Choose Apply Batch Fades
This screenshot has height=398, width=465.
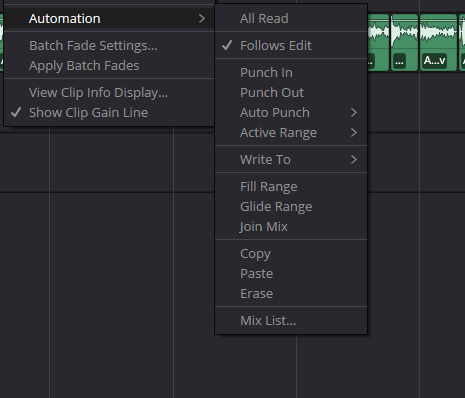coord(109,66)
